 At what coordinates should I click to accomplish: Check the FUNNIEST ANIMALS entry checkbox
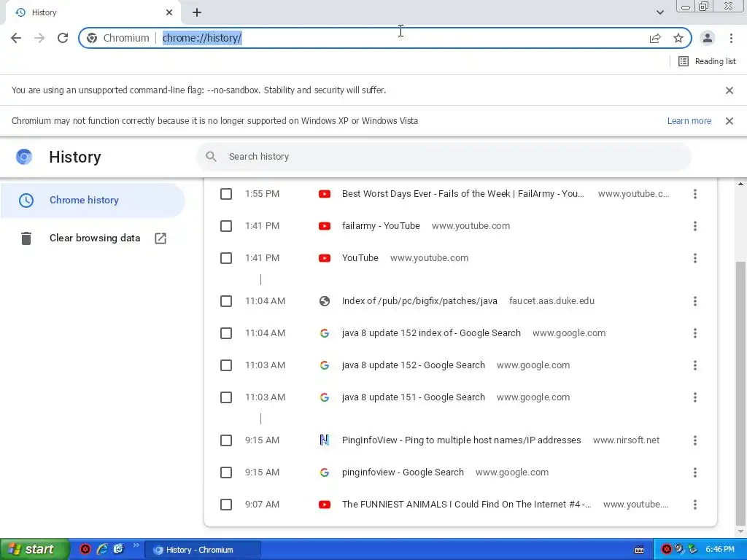(226, 505)
